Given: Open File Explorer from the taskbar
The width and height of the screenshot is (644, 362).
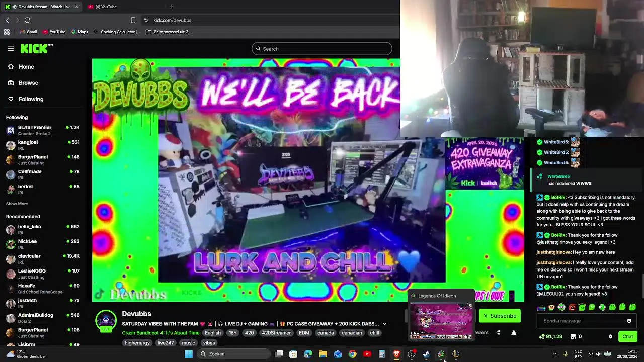Looking at the screenshot, I should coord(323,354).
